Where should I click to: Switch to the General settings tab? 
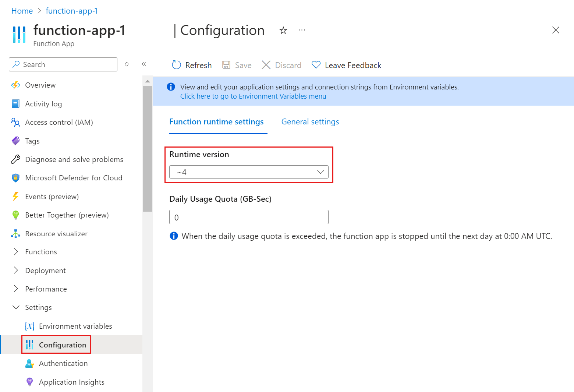tap(310, 121)
